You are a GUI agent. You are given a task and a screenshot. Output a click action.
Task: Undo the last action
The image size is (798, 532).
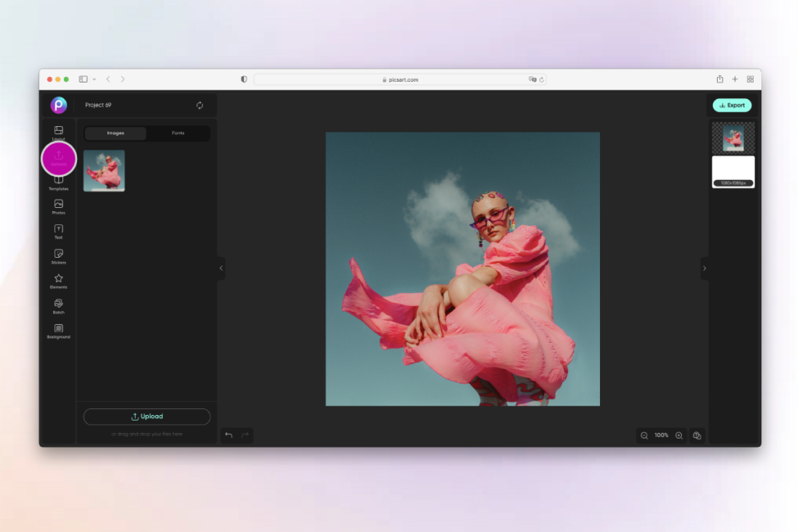pos(228,435)
